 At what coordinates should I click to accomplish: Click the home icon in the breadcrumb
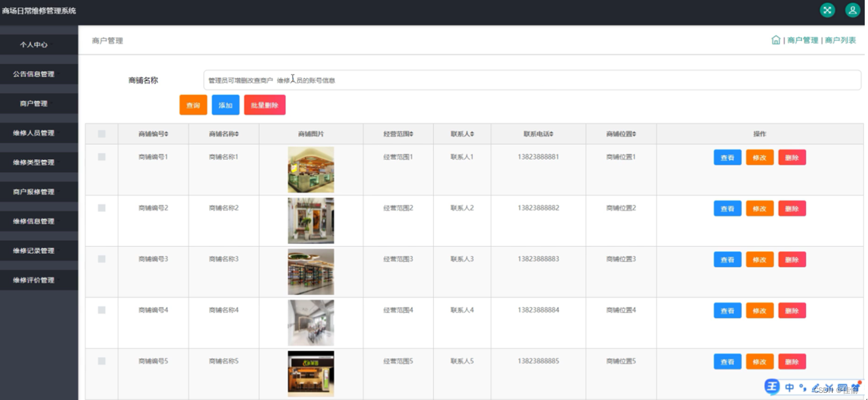coord(776,40)
